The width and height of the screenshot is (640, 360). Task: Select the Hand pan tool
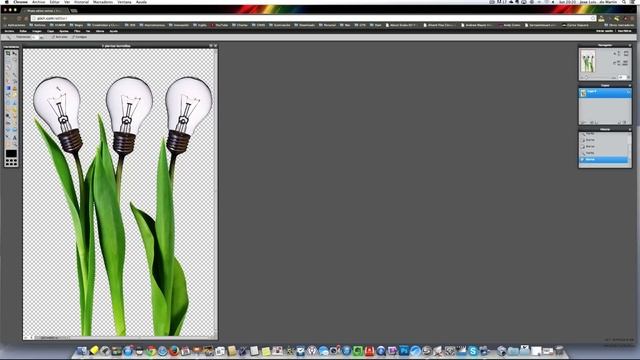tap(8, 144)
